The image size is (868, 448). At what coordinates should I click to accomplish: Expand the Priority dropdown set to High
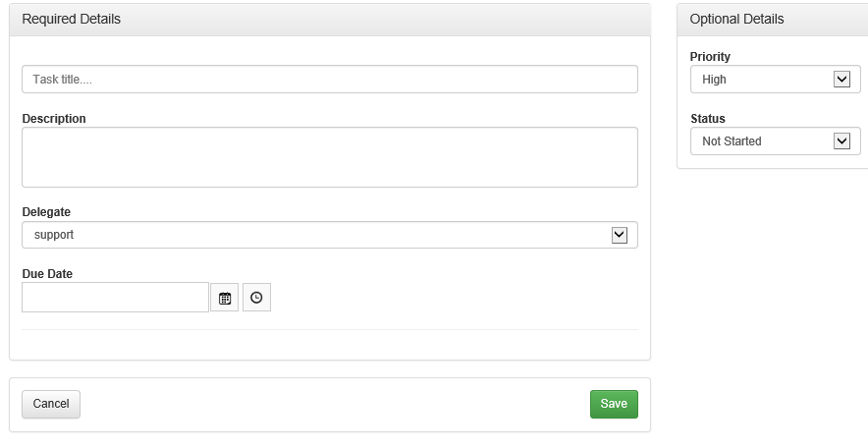[x=762, y=80]
